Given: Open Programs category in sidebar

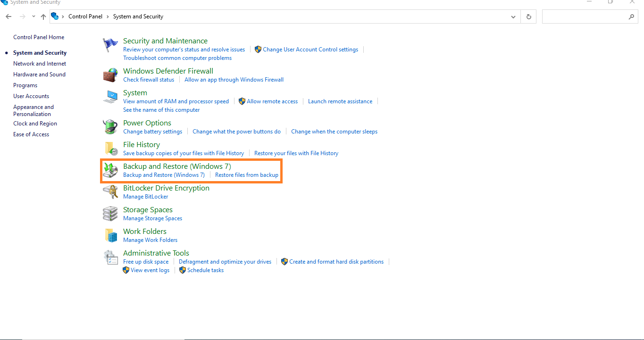Looking at the screenshot, I should click(x=25, y=85).
